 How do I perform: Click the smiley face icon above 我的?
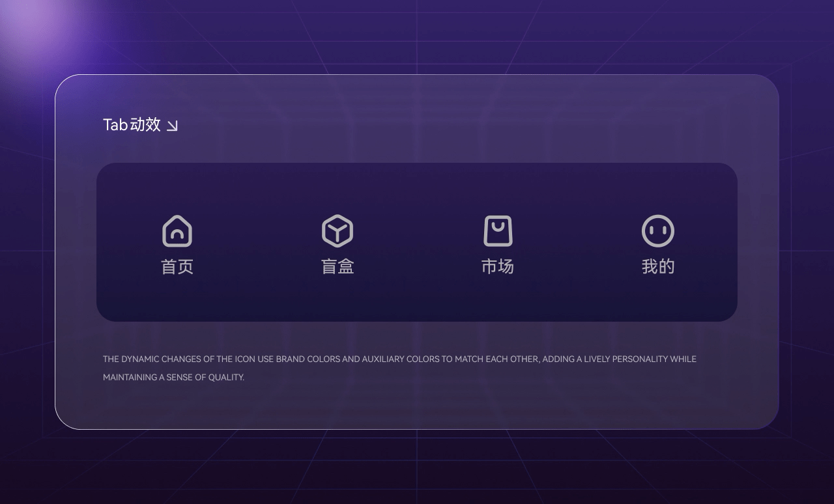tap(658, 231)
